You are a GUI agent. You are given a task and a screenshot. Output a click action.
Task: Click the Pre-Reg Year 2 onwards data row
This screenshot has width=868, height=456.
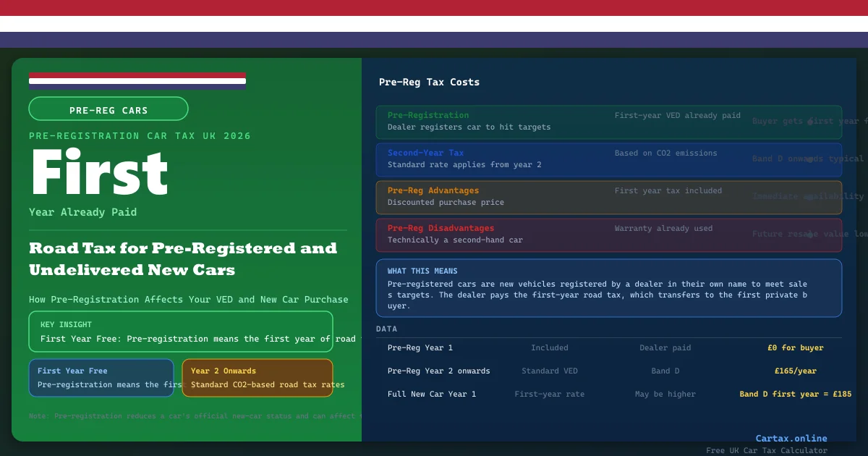(608, 371)
